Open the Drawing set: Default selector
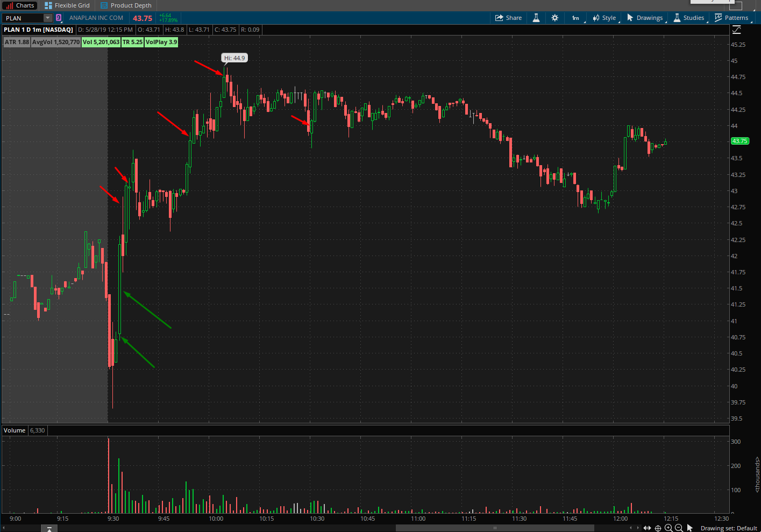 729,528
